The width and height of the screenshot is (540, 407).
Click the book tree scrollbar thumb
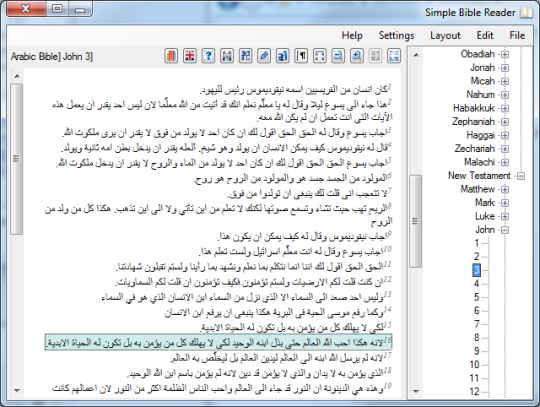tap(415, 221)
